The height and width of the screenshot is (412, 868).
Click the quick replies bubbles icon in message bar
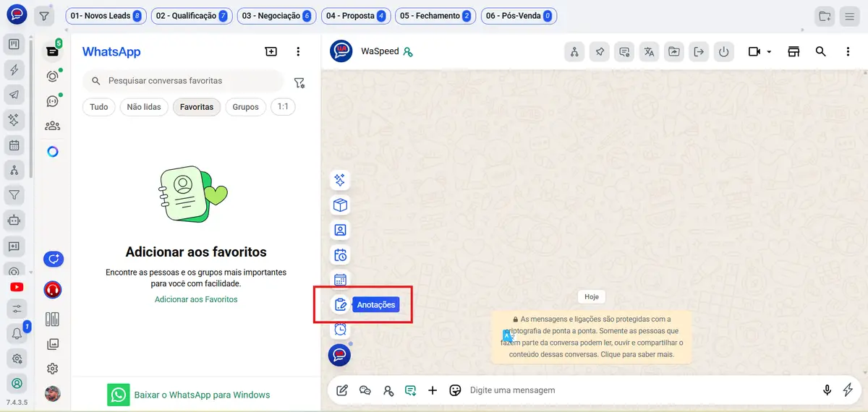click(x=365, y=390)
